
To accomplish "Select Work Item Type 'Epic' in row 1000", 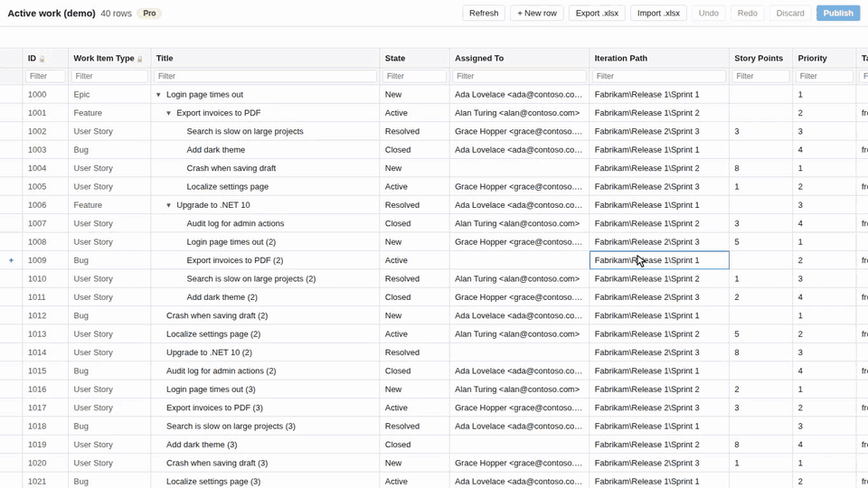I will pos(109,95).
